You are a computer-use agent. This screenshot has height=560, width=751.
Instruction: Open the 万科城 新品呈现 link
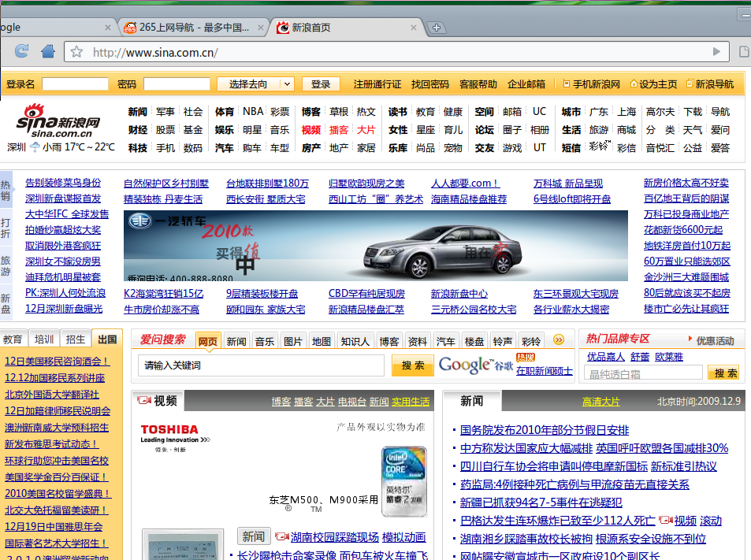[568, 183]
